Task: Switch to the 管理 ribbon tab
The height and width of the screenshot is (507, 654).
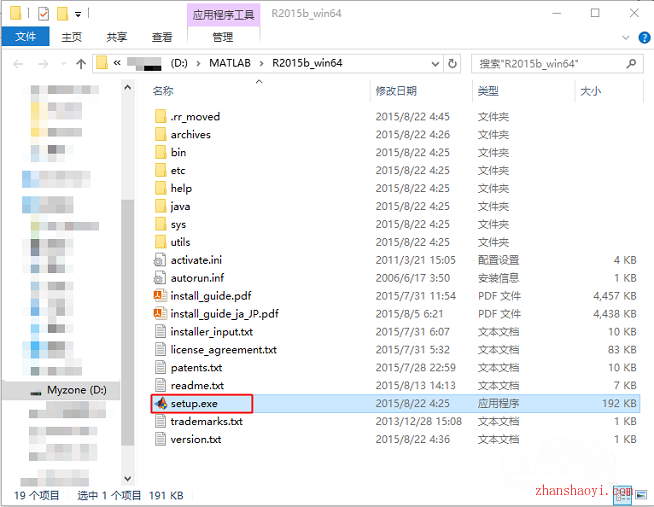Action: [223, 37]
